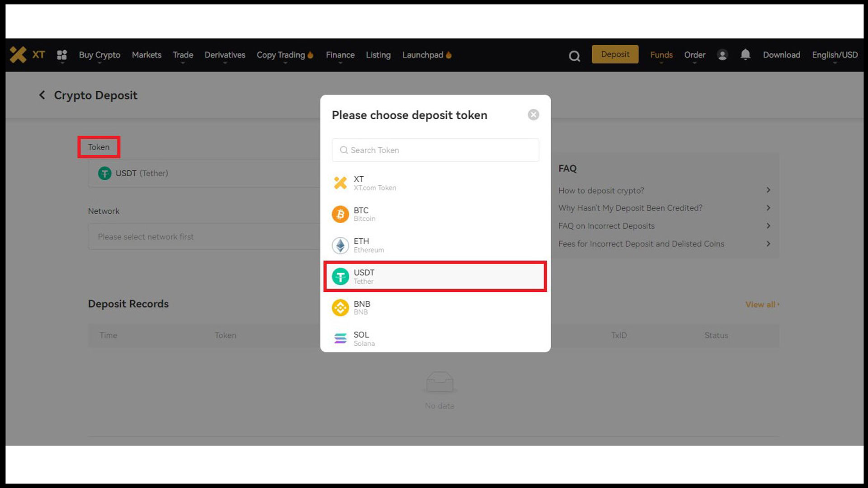Open 'How to deposit crypto?' FAQ
Viewport: 868px width, 488px height.
click(x=601, y=190)
